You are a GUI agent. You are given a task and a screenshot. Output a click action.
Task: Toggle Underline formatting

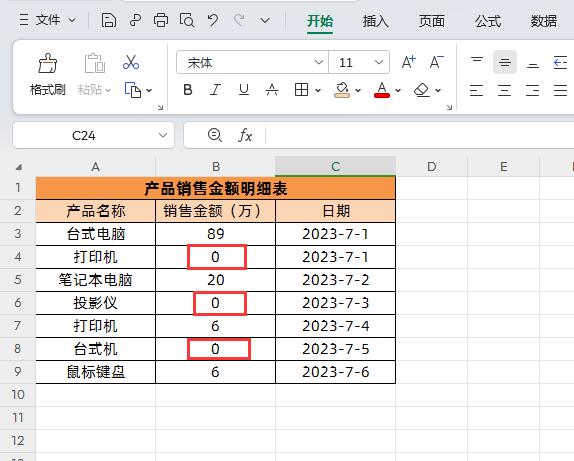click(x=243, y=90)
